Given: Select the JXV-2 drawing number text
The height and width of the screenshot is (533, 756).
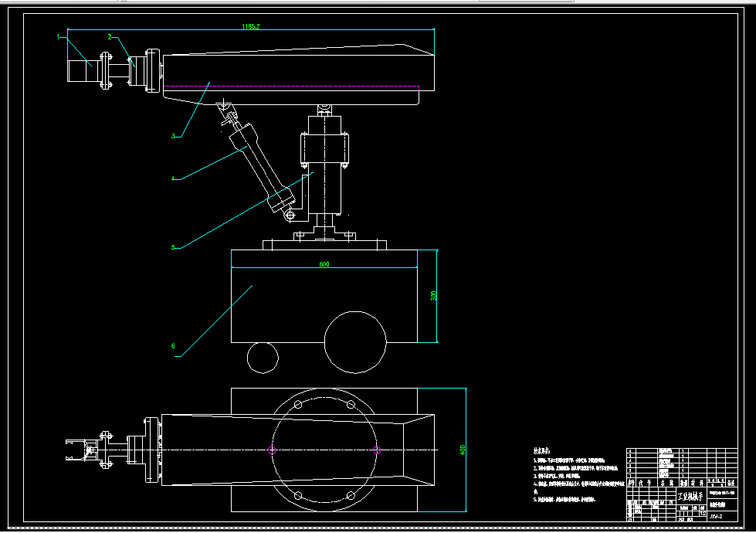Looking at the screenshot, I should pyautogui.click(x=717, y=516).
